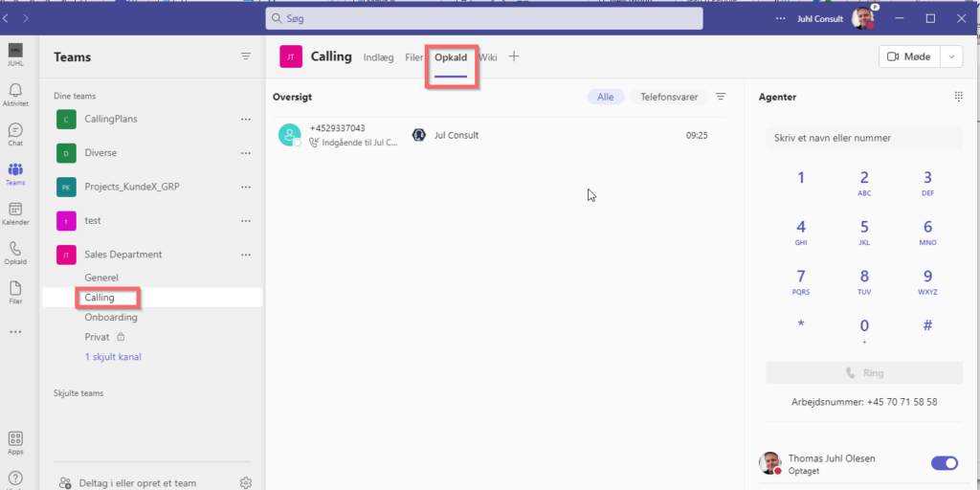980x490 pixels.
Task: Dial digit 5 JKL on keypad
Action: (864, 232)
